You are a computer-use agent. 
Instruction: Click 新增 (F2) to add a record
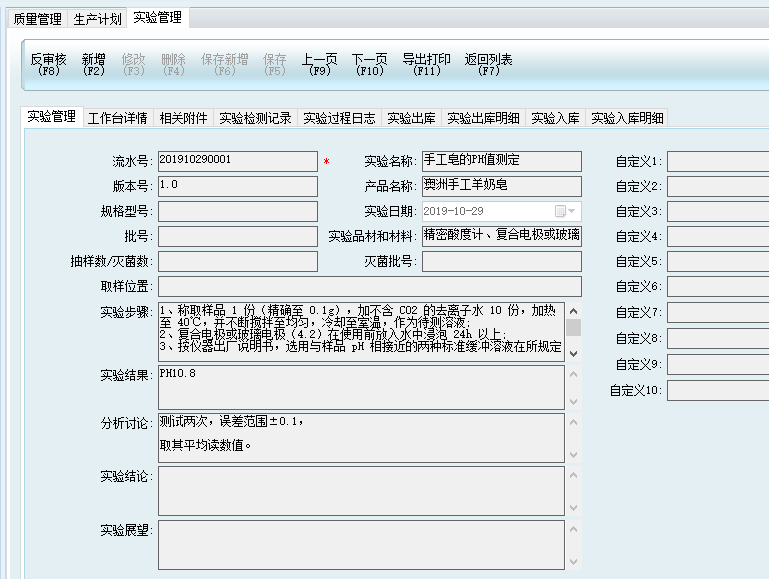tap(94, 65)
